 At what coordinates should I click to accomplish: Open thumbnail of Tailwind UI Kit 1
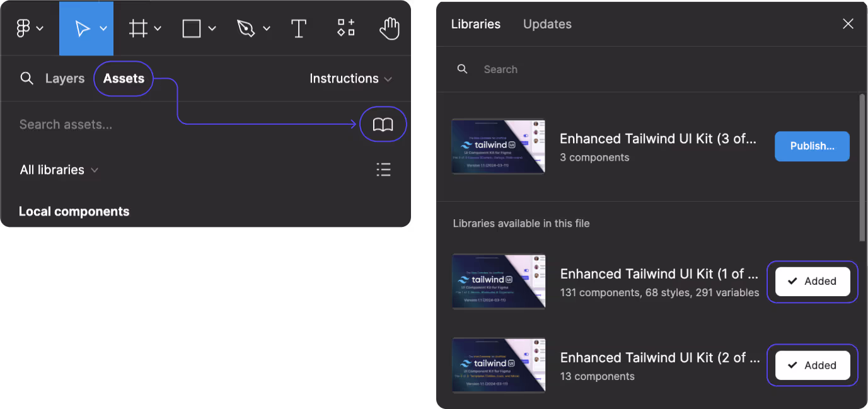[499, 282]
